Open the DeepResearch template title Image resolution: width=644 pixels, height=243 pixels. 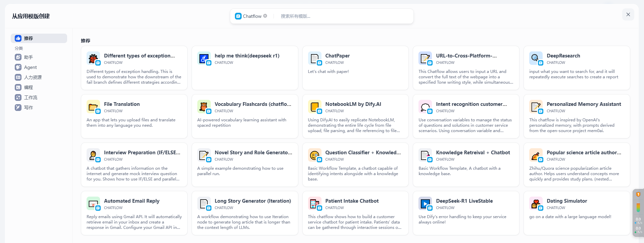(x=563, y=56)
